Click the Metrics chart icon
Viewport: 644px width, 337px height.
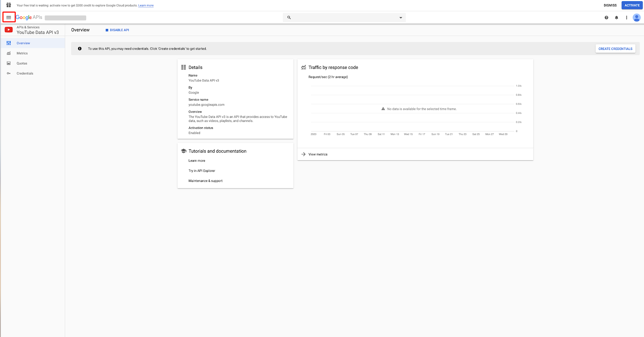(9, 53)
